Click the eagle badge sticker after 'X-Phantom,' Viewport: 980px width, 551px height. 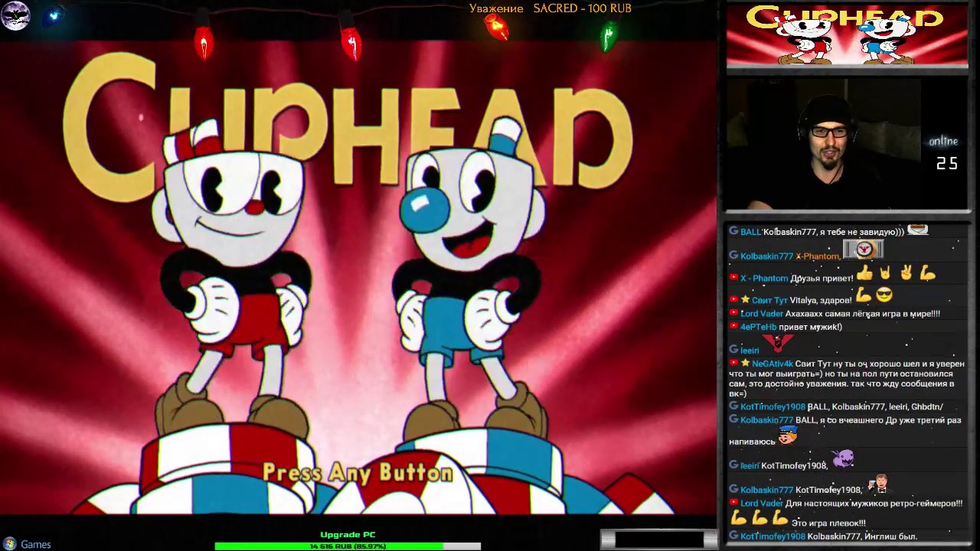(864, 249)
